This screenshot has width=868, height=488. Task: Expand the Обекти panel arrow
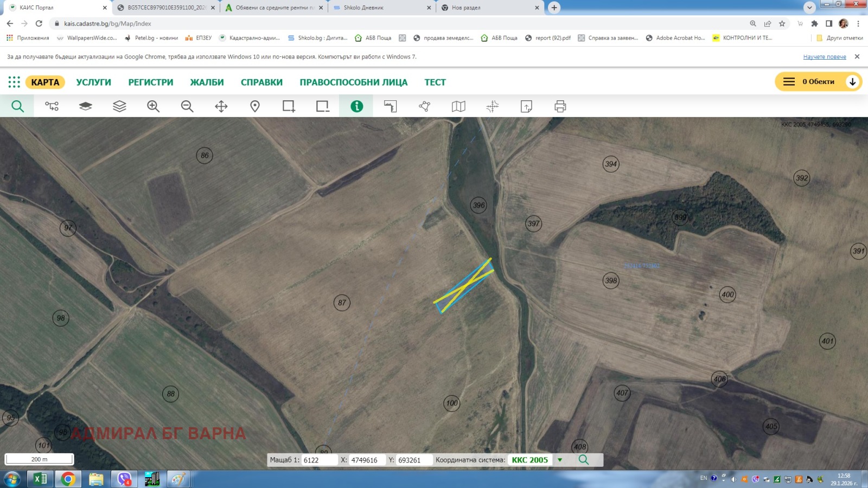[853, 81]
